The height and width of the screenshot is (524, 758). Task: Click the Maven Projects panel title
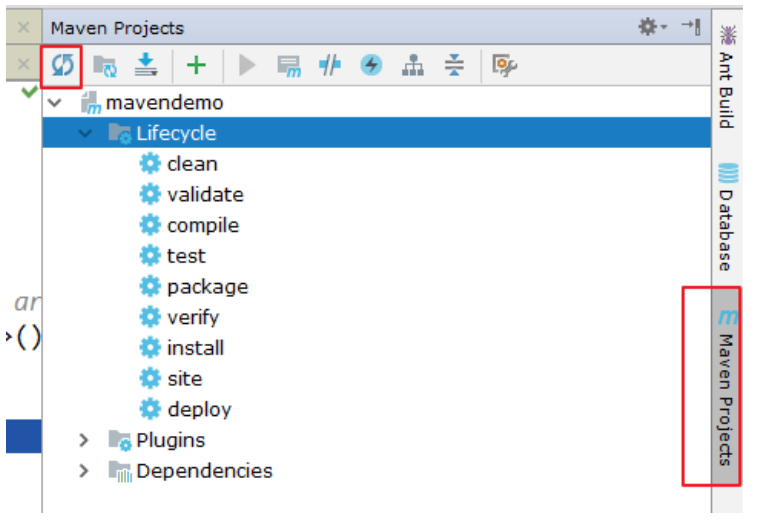point(117,28)
